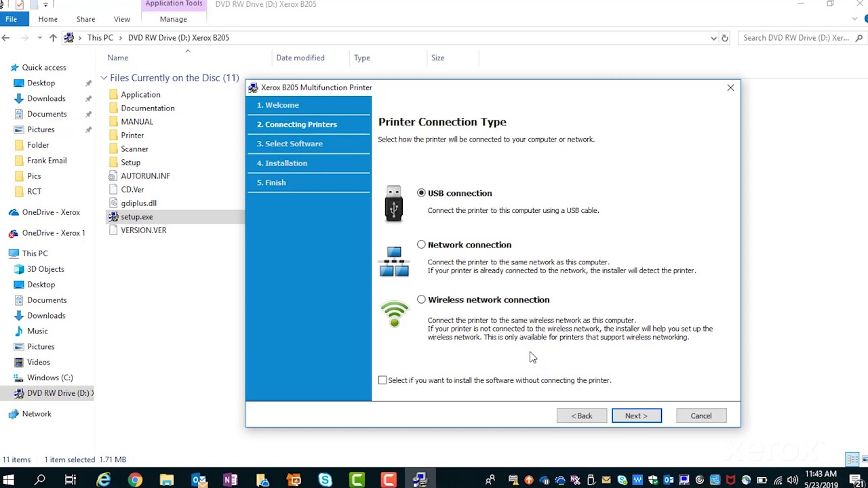The width and height of the screenshot is (868, 488).
Task: Select step 4. Installation
Action: (x=282, y=163)
